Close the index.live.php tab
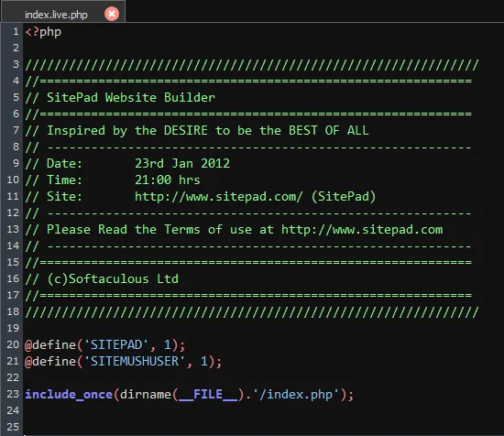Screen dimensions: 504x436 click(112, 14)
